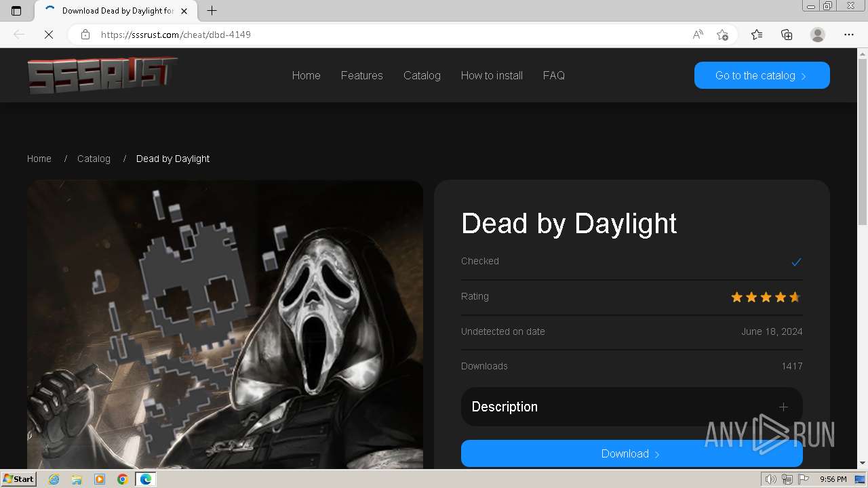Click the 9:56 PM clock
This screenshot has width=868, height=488.
[x=833, y=479]
